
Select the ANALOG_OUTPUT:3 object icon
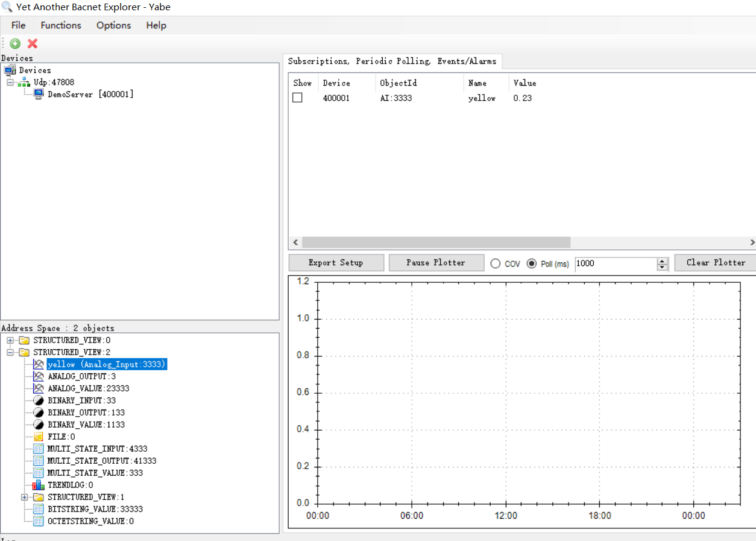pyautogui.click(x=38, y=376)
